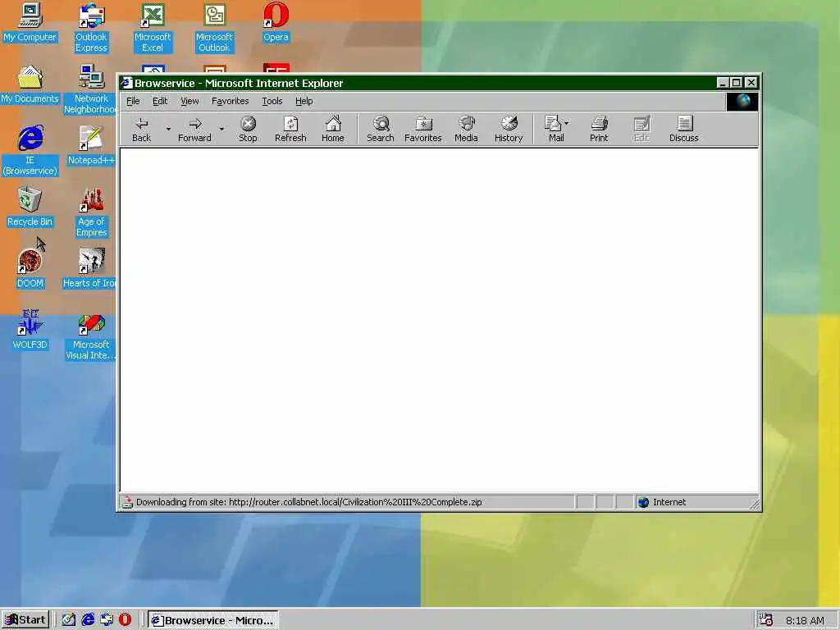The height and width of the screenshot is (630, 840).
Task: Launch Internet Explorer from quick launch
Action: pos(88,620)
